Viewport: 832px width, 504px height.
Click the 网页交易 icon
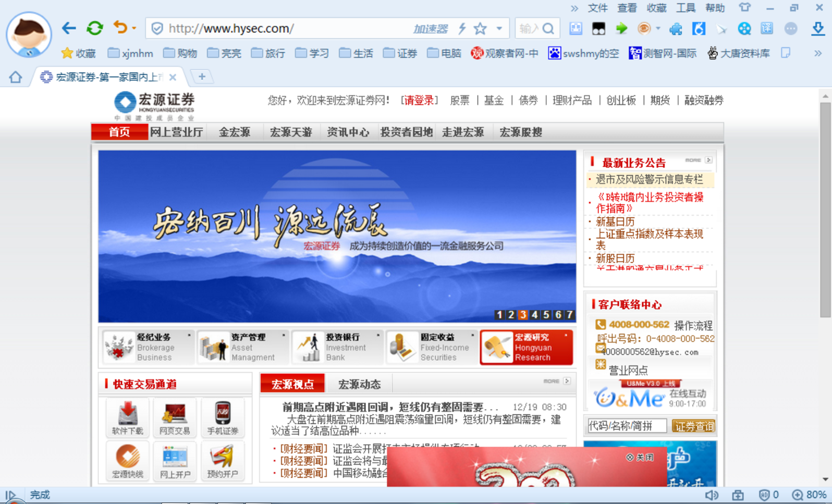pos(175,418)
